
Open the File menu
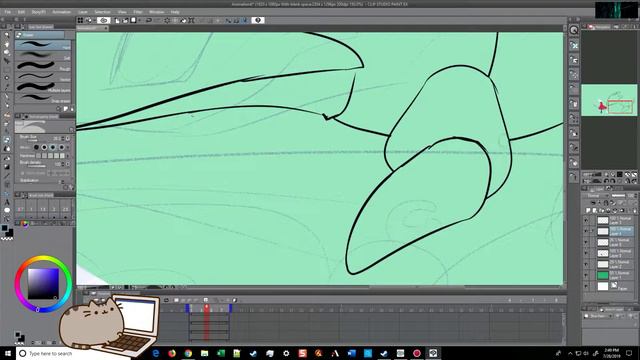click(7, 12)
